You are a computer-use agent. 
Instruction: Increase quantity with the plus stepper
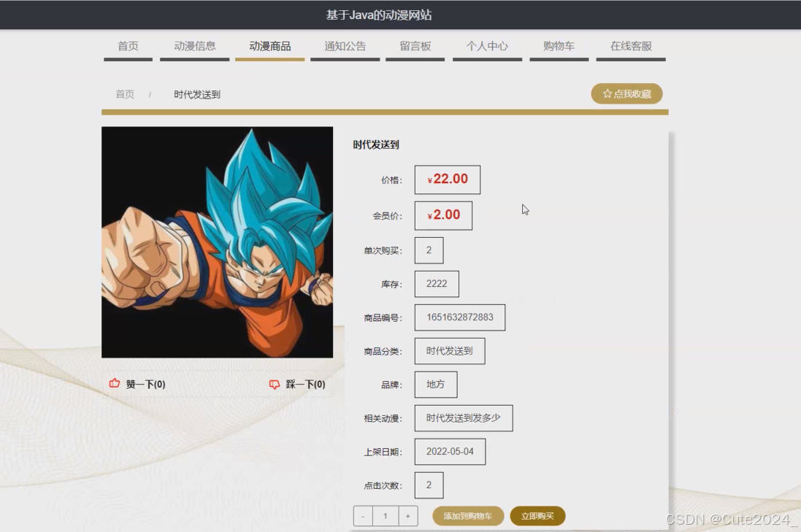pyautogui.click(x=408, y=516)
